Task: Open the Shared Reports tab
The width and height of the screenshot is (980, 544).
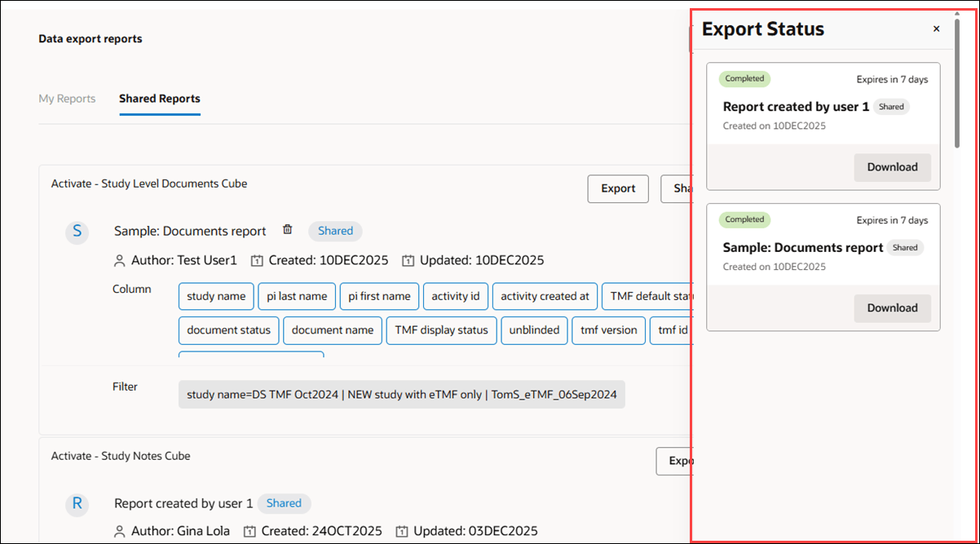Action: click(x=159, y=98)
